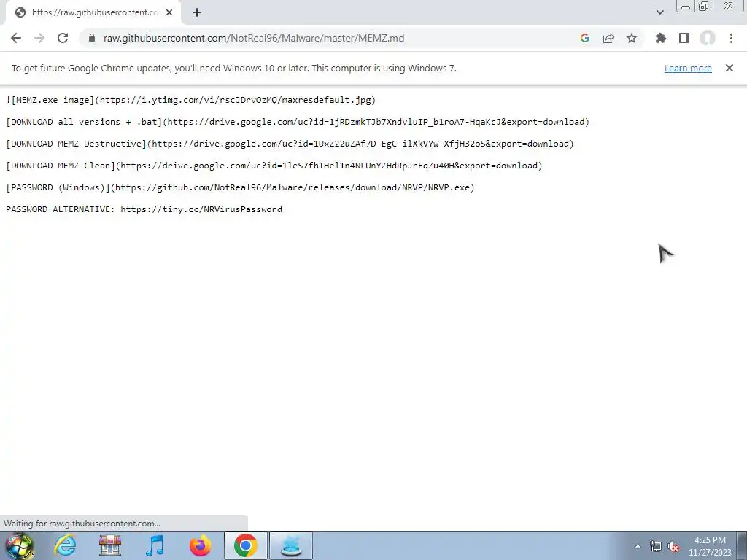Image resolution: width=747 pixels, height=560 pixels.
Task: Click the blue app icon after Chrome in taskbar
Action: coord(291,545)
